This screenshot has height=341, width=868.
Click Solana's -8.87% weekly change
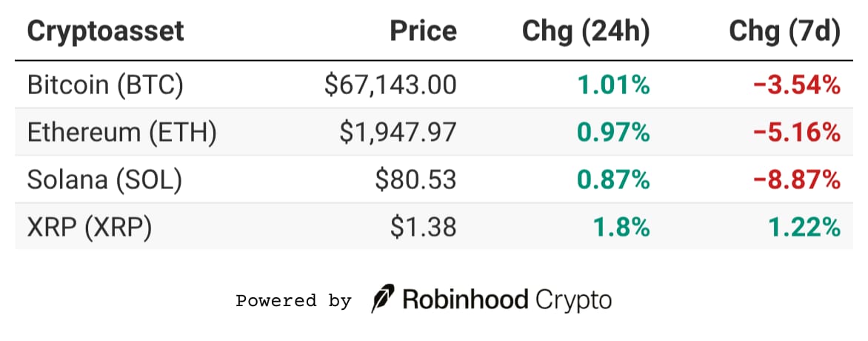(796, 180)
